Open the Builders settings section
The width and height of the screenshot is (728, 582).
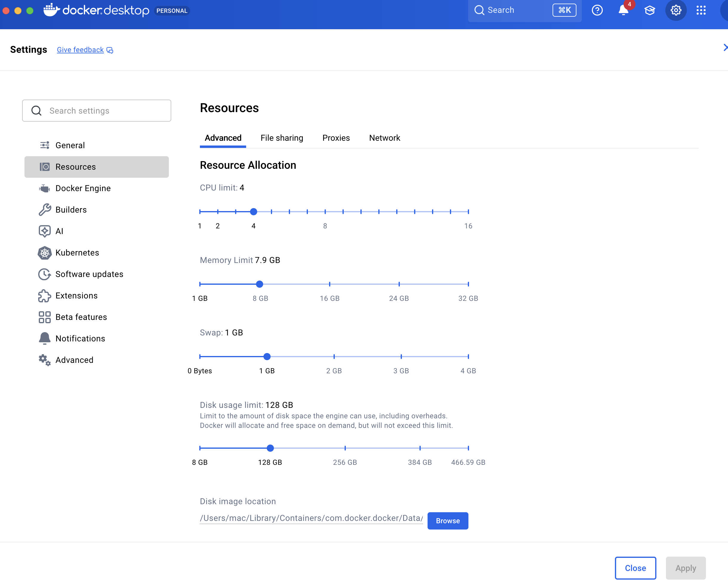71,210
